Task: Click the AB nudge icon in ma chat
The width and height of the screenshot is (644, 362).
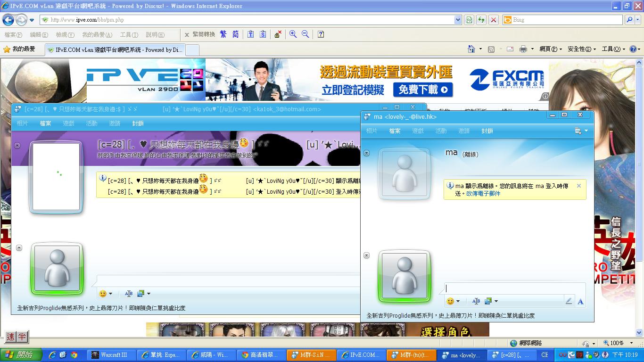Action: tap(476, 301)
